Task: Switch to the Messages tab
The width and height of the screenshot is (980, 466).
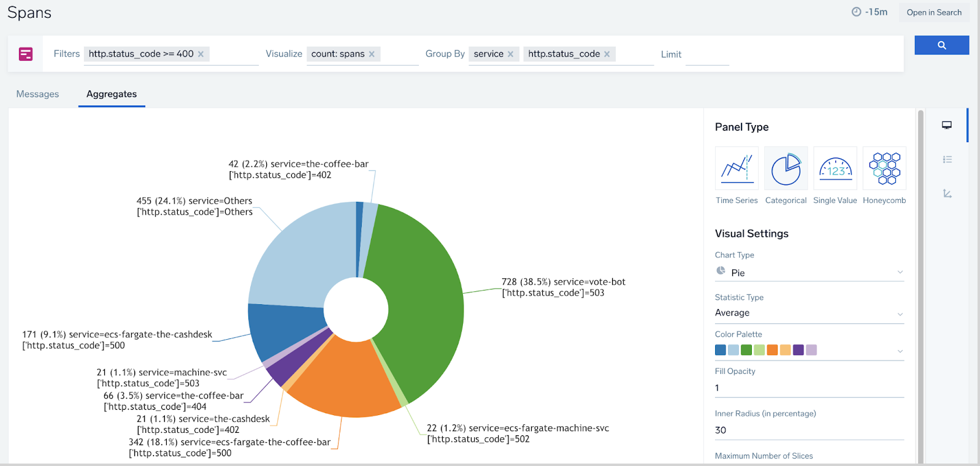Action: (x=37, y=94)
